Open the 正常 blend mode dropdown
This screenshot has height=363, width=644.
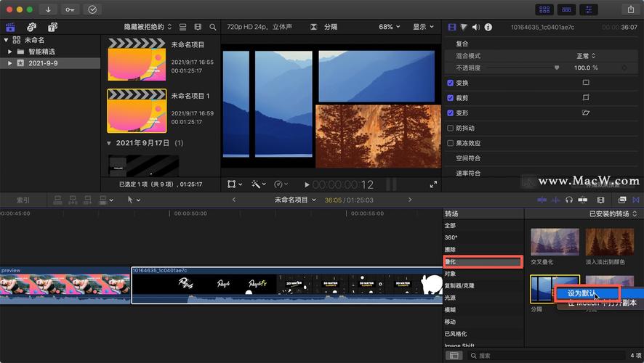click(586, 56)
